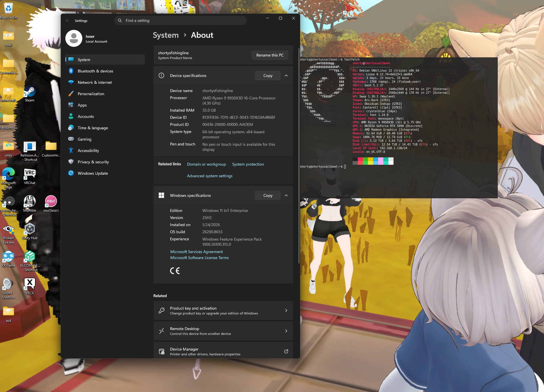Click Rename this PC button
544x392 pixels.
270,55
